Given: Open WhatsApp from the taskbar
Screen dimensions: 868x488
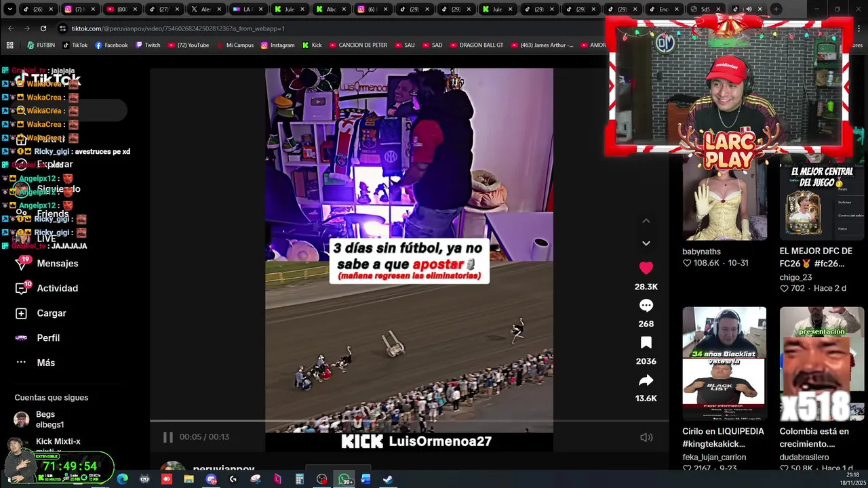Looking at the screenshot, I should click(x=344, y=479).
